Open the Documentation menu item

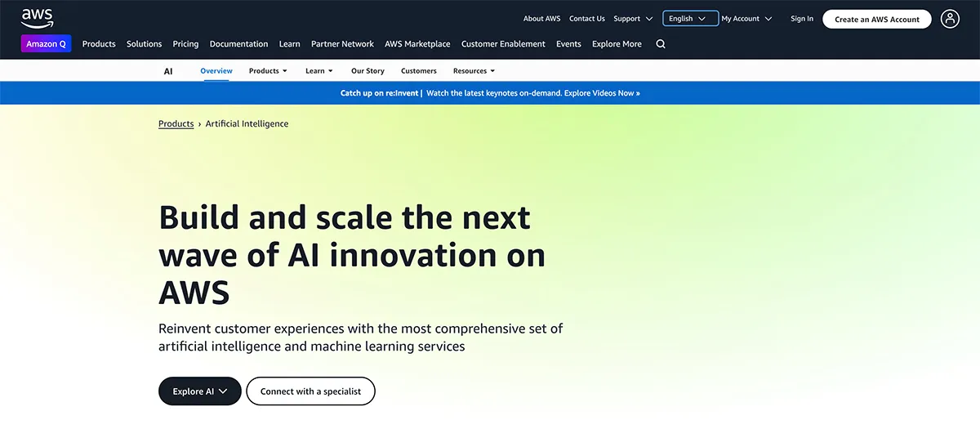pyautogui.click(x=238, y=44)
